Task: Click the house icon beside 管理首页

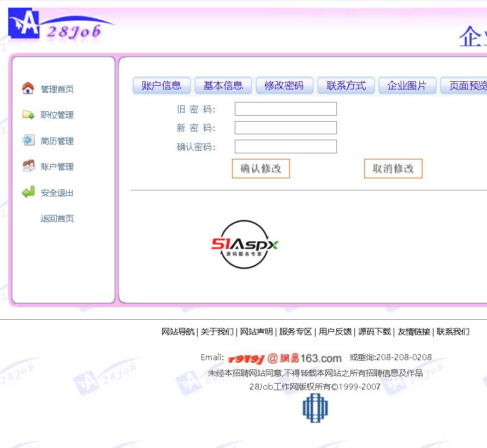Action: click(x=28, y=88)
